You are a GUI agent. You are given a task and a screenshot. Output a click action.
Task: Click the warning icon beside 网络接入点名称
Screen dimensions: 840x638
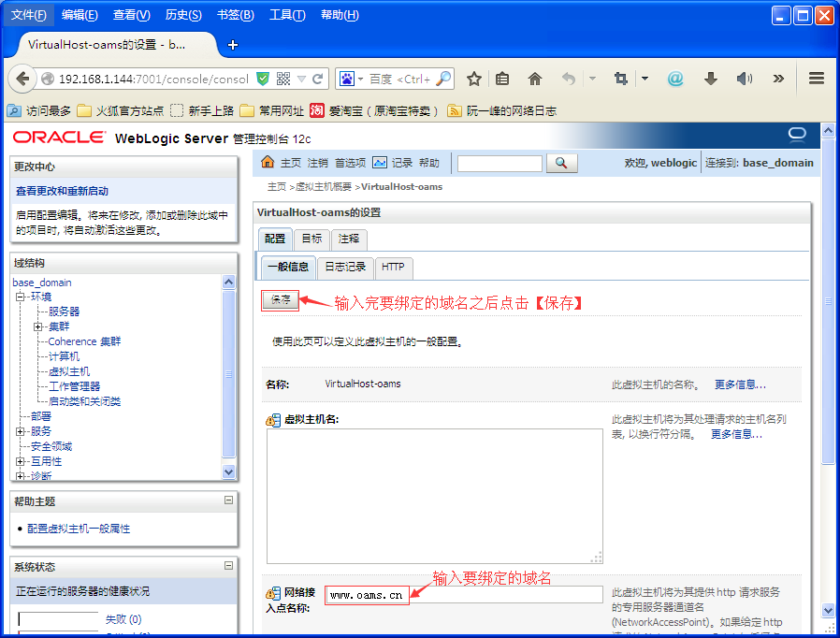tap(273, 593)
